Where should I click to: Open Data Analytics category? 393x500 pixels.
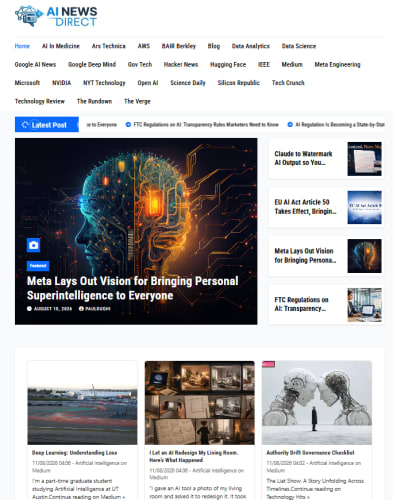(x=251, y=46)
